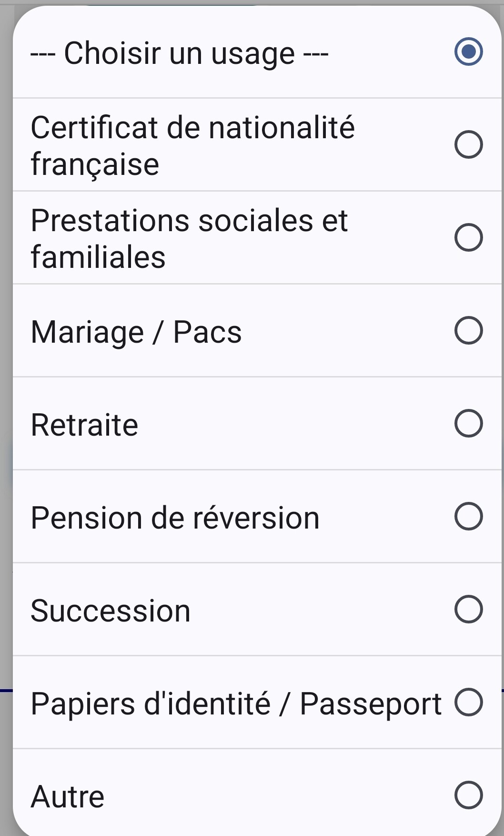Click the 'Pension de réversion' option label

click(175, 518)
